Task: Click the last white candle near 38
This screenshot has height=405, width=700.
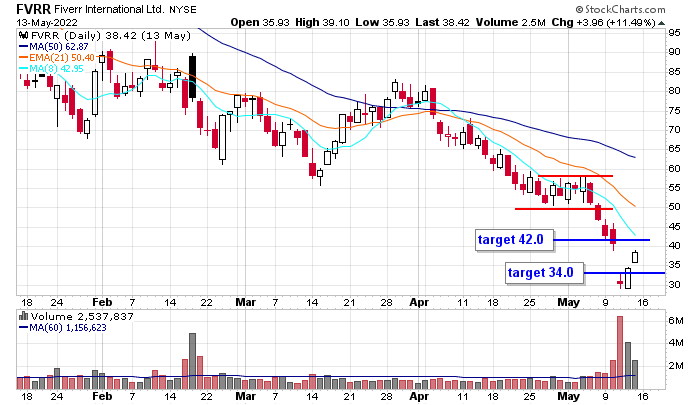Action: tap(635, 257)
